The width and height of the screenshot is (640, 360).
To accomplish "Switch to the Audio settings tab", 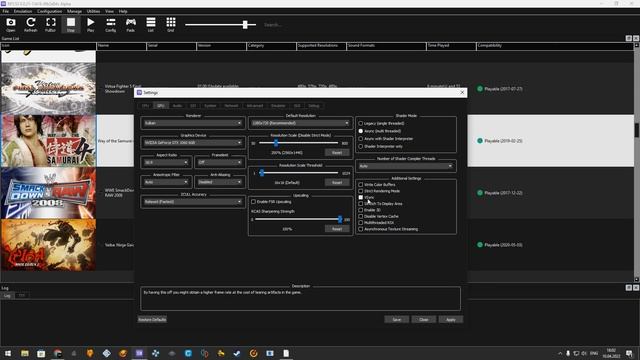I will coord(177,106).
